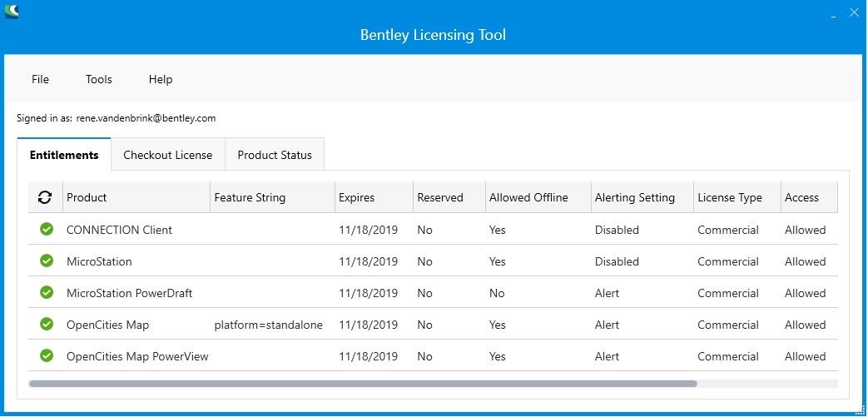Image resolution: width=868 pixels, height=417 pixels.
Task: Open the Help menu
Action: 161,79
